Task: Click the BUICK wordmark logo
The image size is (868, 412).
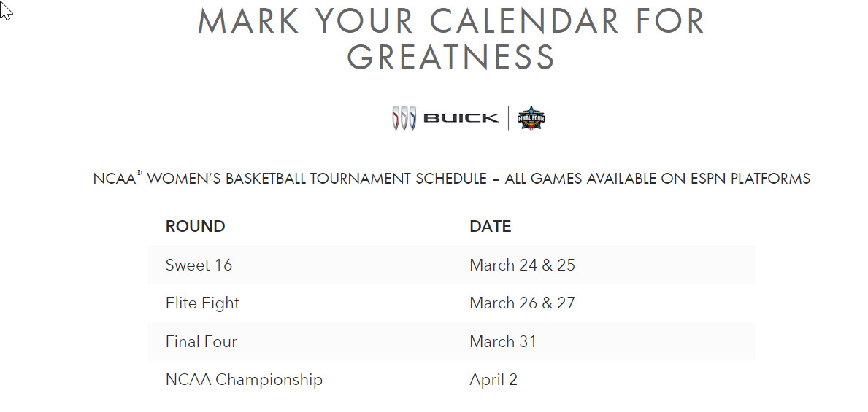Action: pyautogui.click(x=461, y=118)
